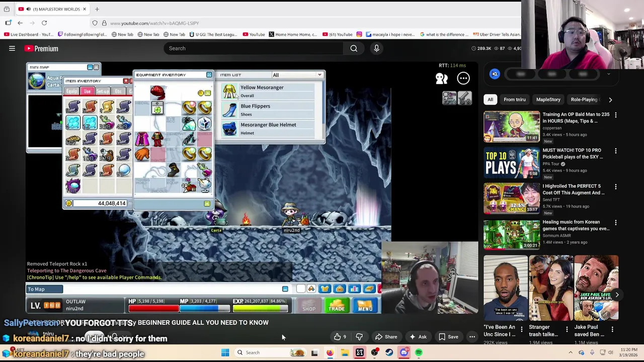Click the red hat in equipment inventory
The width and height of the screenshot is (644, 362).
(x=157, y=93)
